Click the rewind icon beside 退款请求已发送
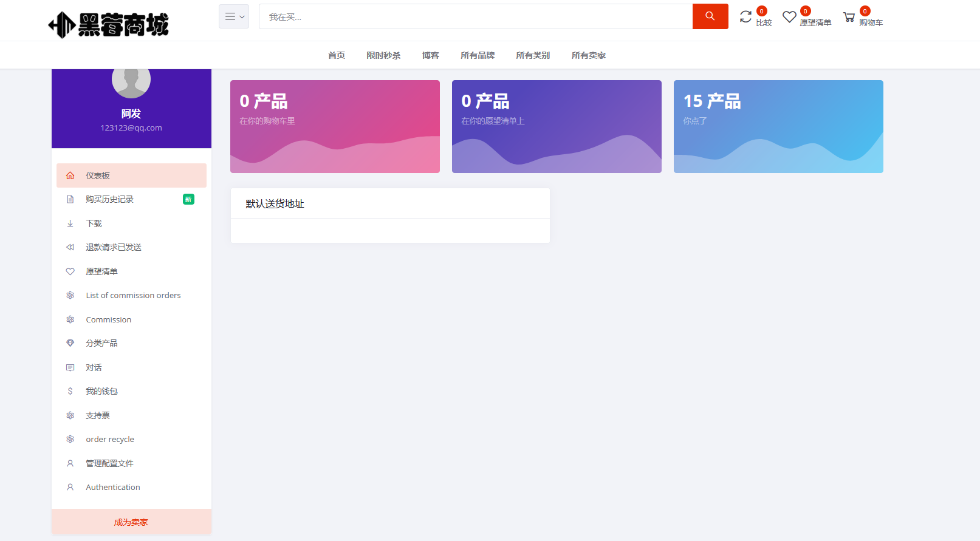 click(x=70, y=247)
